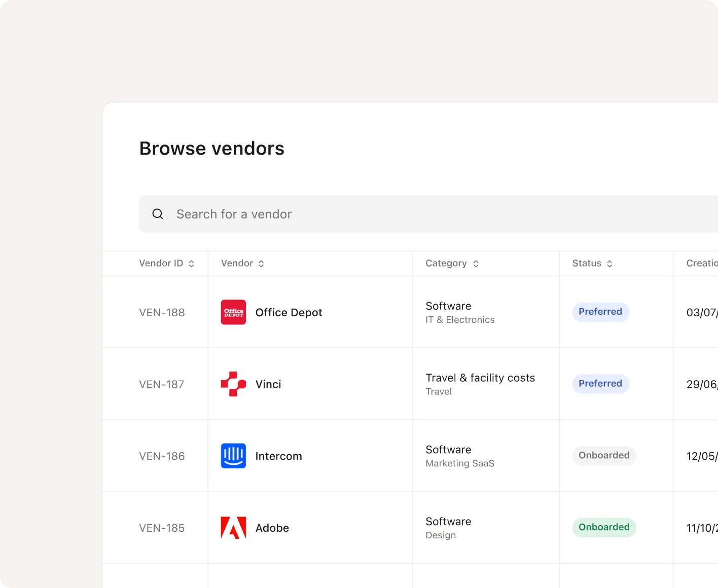Click the Category column header label
718x588 pixels.
(446, 263)
